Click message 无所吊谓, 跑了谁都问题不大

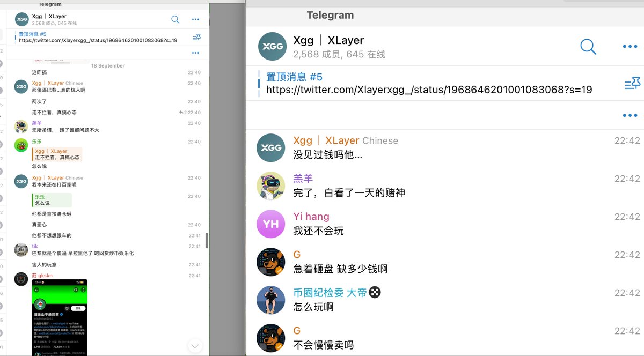pos(65,130)
